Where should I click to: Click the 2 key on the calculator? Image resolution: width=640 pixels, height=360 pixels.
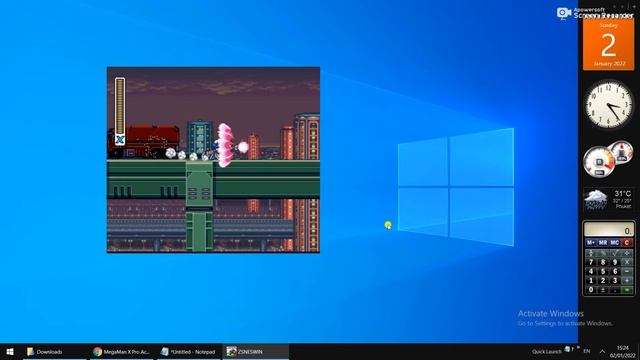603,281
